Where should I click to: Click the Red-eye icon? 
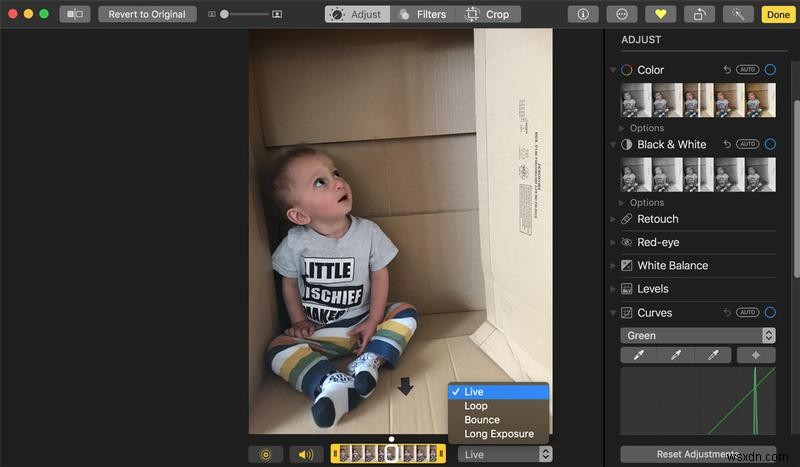(627, 242)
